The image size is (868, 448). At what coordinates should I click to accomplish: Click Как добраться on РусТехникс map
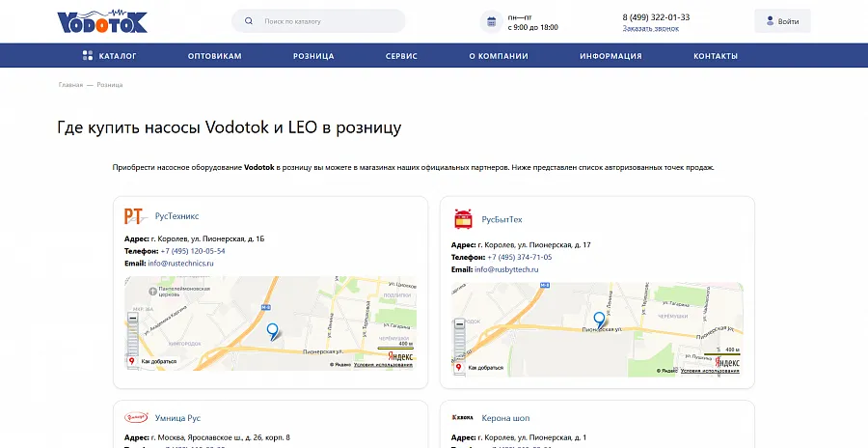152,361
